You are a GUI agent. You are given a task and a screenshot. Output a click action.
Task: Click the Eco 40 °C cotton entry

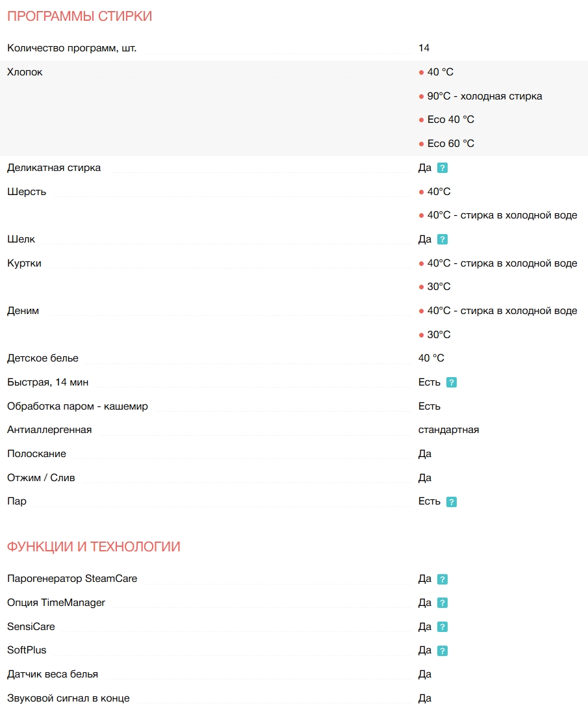click(450, 120)
